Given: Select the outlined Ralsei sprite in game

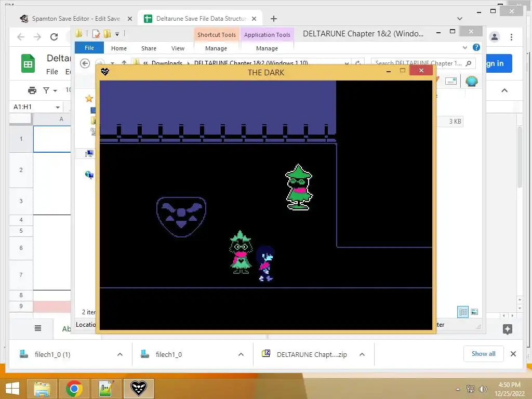Looking at the screenshot, I should (x=299, y=187).
